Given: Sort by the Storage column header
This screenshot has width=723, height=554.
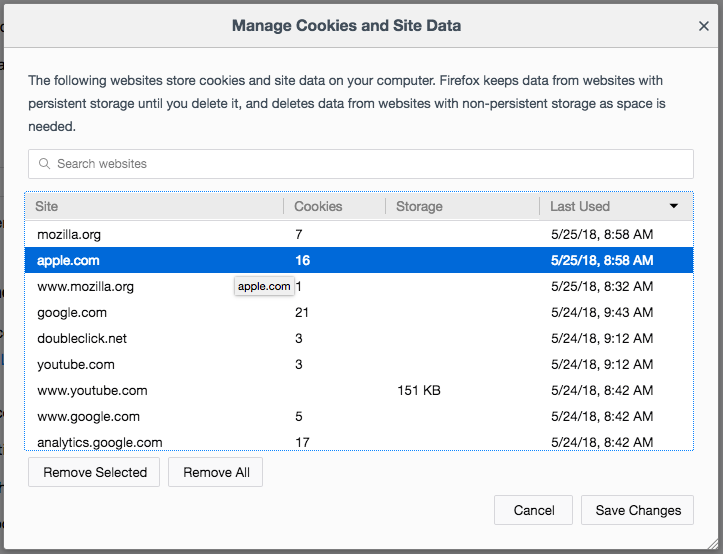Looking at the screenshot, I should tap(462, 206).
